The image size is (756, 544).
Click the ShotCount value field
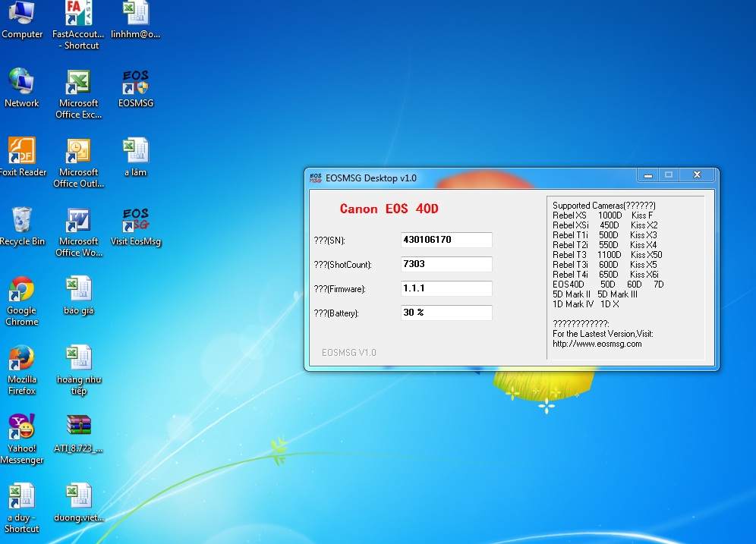click(446, 264)
